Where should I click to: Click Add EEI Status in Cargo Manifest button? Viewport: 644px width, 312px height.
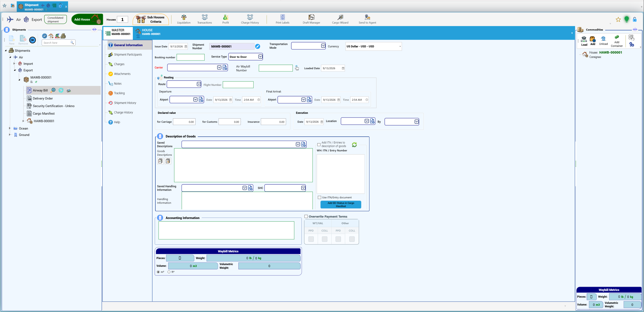[341, 204]
